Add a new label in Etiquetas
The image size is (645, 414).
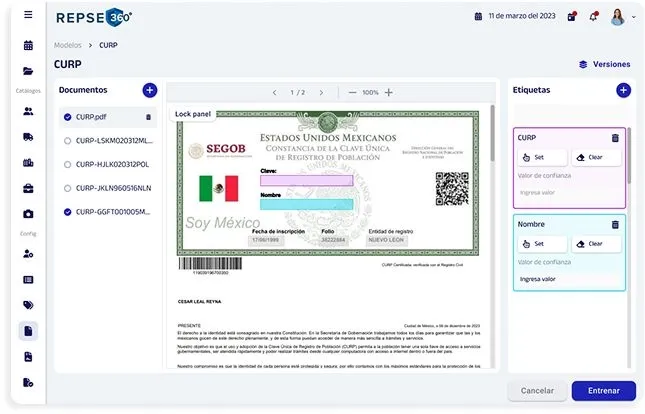click(x=623, y=90)
